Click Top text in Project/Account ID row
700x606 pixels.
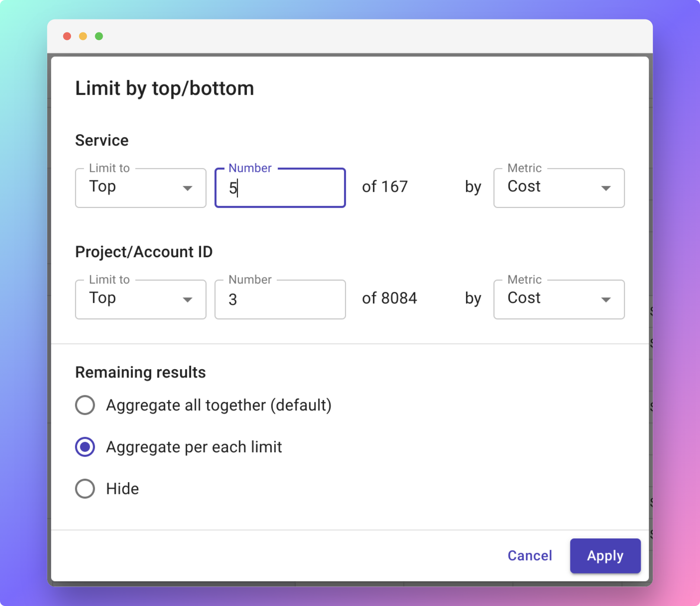[103, 298]
